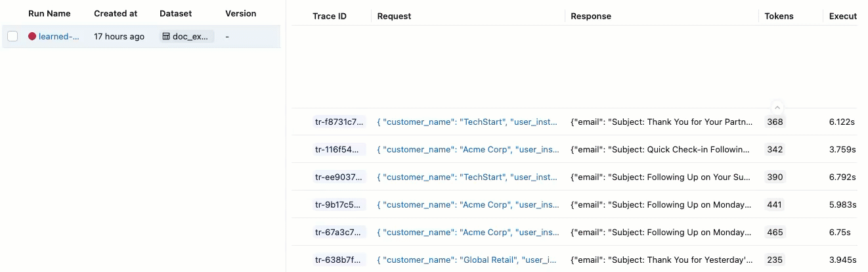This screenshot has width=868, height=272.
Task: Open trace tr-9b17c5 ID tag
Action: point(339,204)
